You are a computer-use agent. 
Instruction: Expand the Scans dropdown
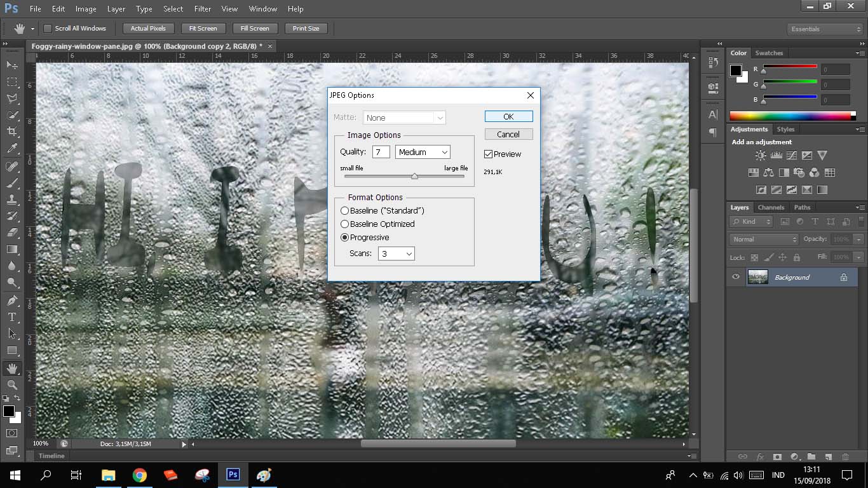click(397, 254)
